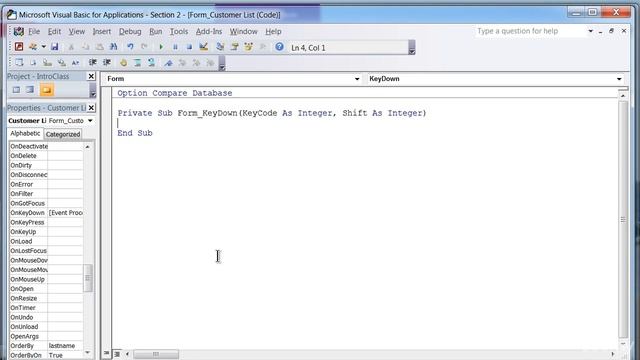Viewport: 640px width, 360px height.
Task: Close the Project - IntroClass panel
Action: pyautogui.click(x=91, y=76)
